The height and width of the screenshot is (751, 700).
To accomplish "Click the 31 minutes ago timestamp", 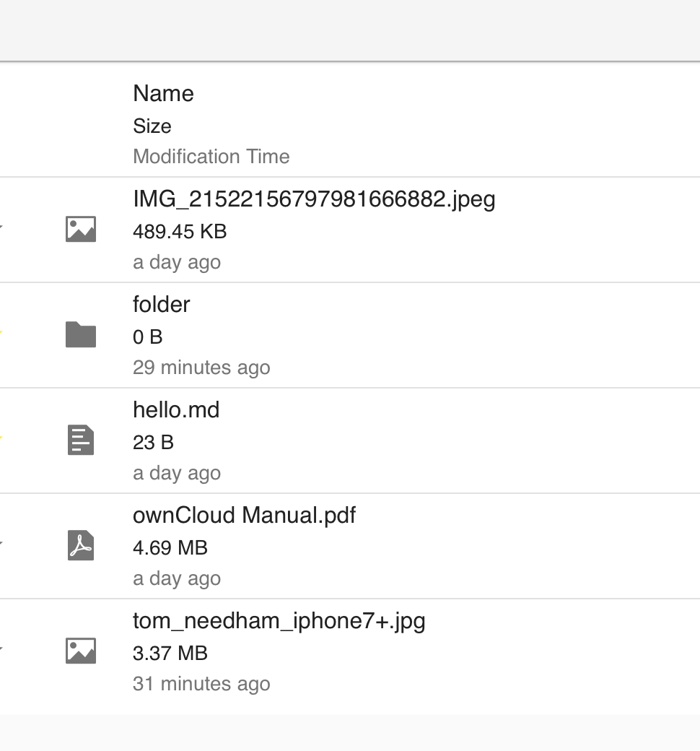I will coord(201,684).
